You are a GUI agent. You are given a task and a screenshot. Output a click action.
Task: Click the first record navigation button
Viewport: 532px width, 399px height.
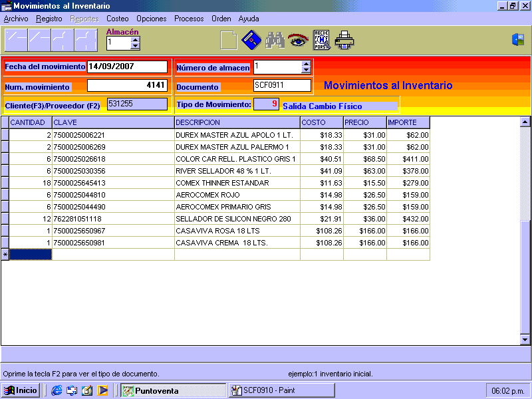[16, 41]
